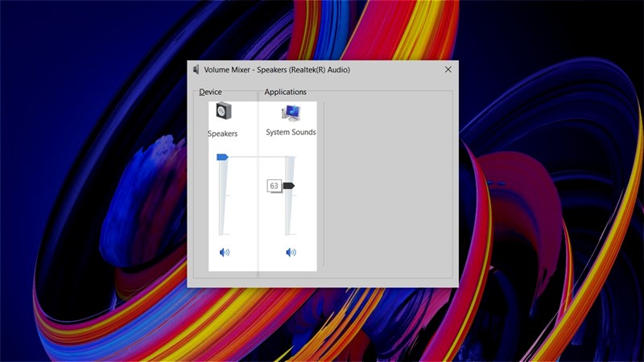The height and width of the screenshot is (362, 644).
Task: Click the Volume Mixer title bar text
Action: click(x=277, y=70)
